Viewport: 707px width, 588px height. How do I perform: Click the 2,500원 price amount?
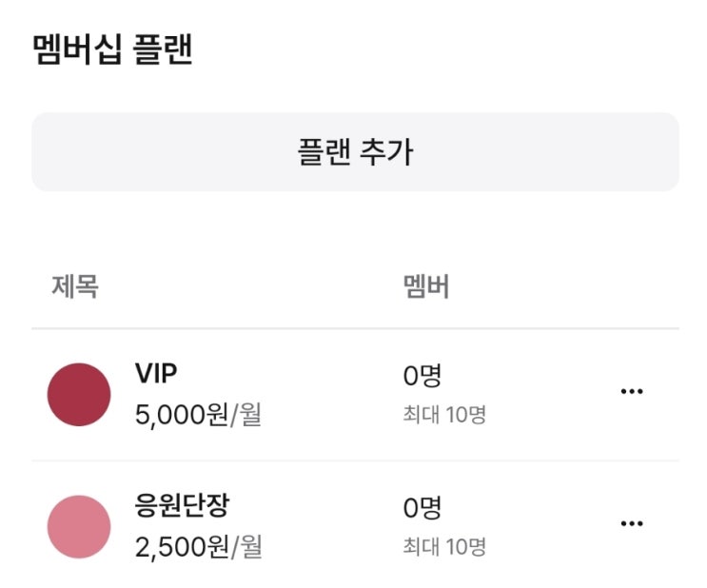point(181,547)
